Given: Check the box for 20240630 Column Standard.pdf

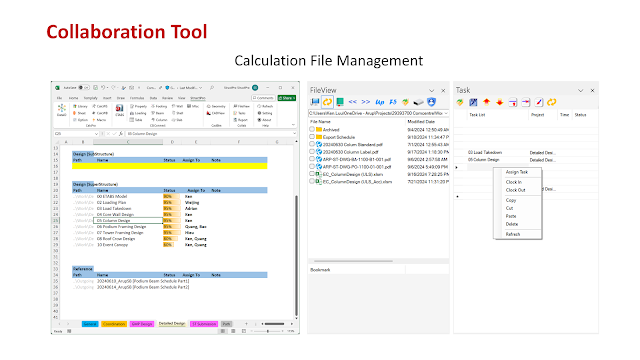Looking at the screenshot, I should [312, 144].
